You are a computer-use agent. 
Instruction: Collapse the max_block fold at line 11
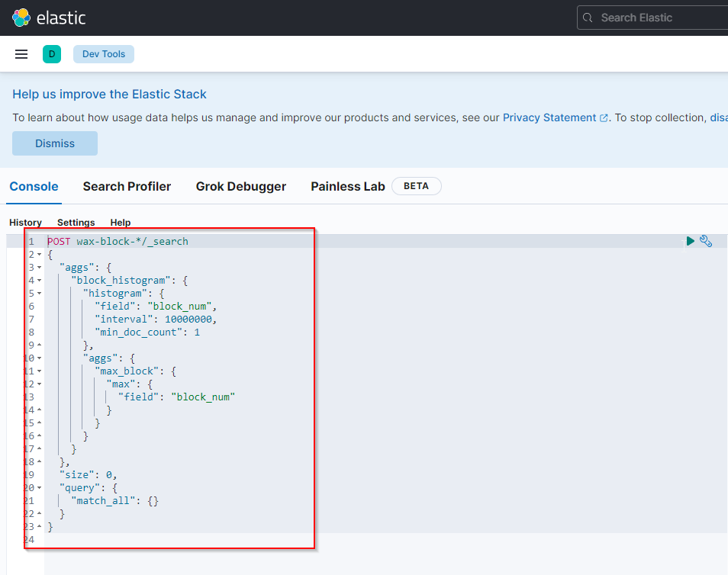click(40, 371)
